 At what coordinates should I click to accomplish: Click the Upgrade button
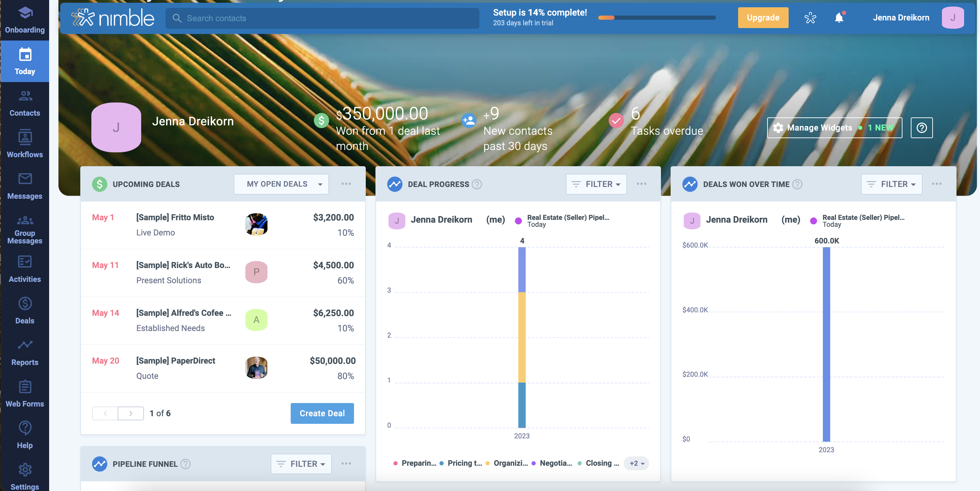(763, 18)
